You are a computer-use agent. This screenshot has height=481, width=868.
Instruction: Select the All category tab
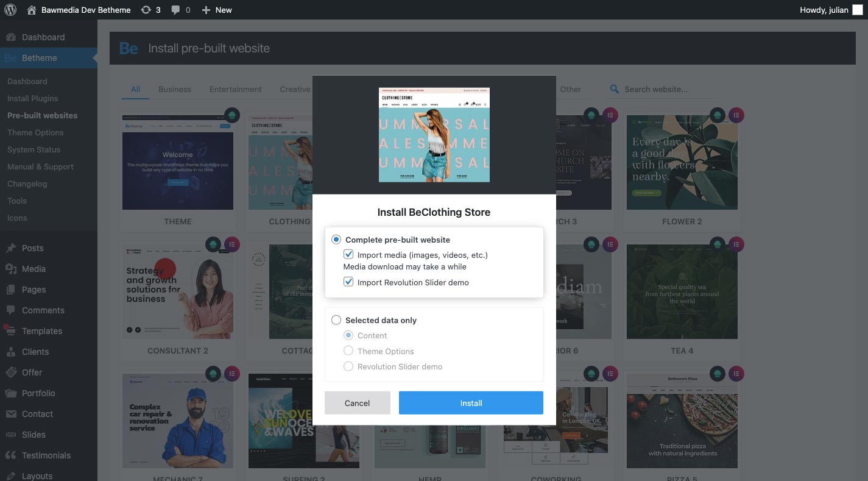click(135, 89)
